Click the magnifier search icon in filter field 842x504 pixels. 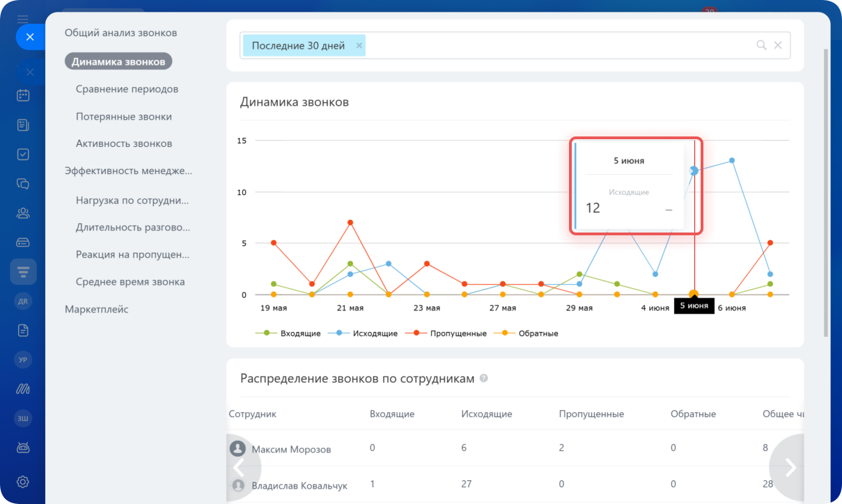761,45
